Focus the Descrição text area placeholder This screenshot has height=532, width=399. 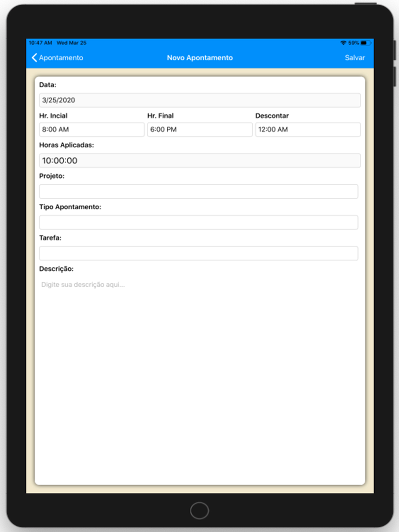tap(83, 284)
